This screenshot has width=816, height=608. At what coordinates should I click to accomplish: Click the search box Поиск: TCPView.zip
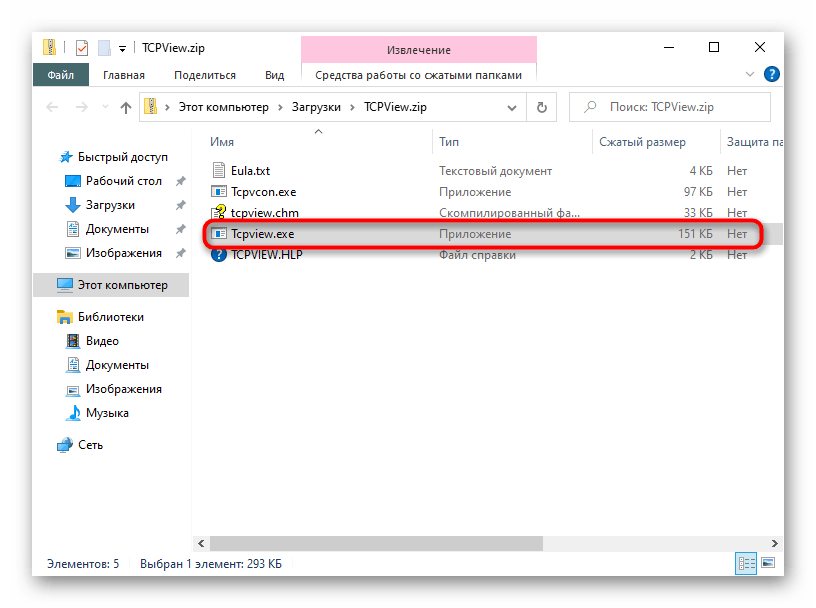(x=670, y=107)
